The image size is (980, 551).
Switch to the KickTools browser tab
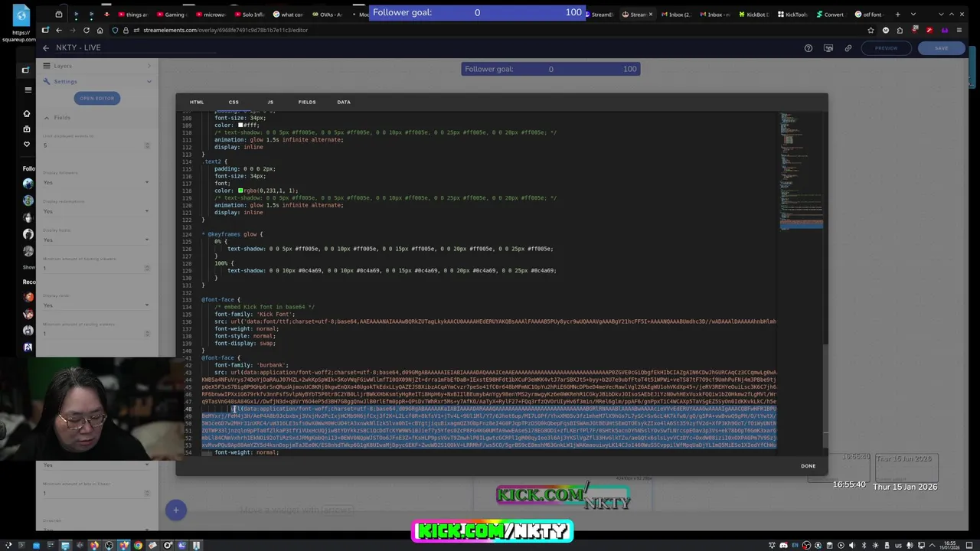pyautogui.click(x=792, y=14)
